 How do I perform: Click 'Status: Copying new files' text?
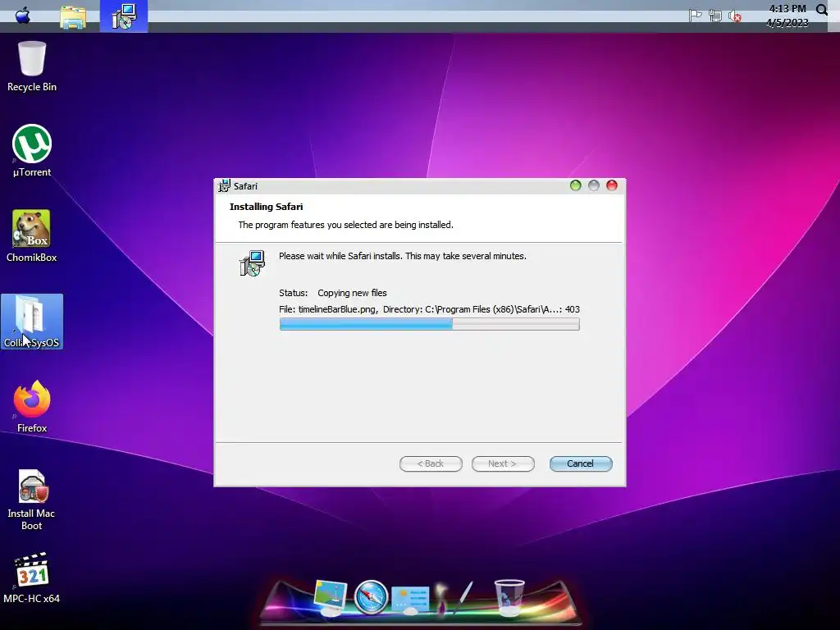point(333,293)
